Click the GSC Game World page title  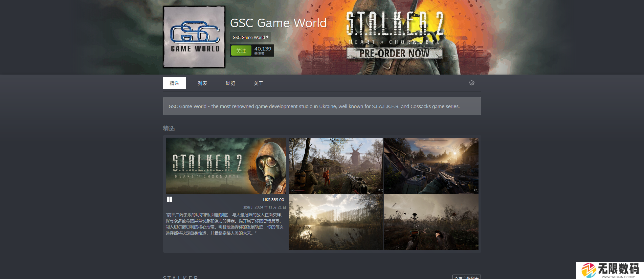click(278, 23)
